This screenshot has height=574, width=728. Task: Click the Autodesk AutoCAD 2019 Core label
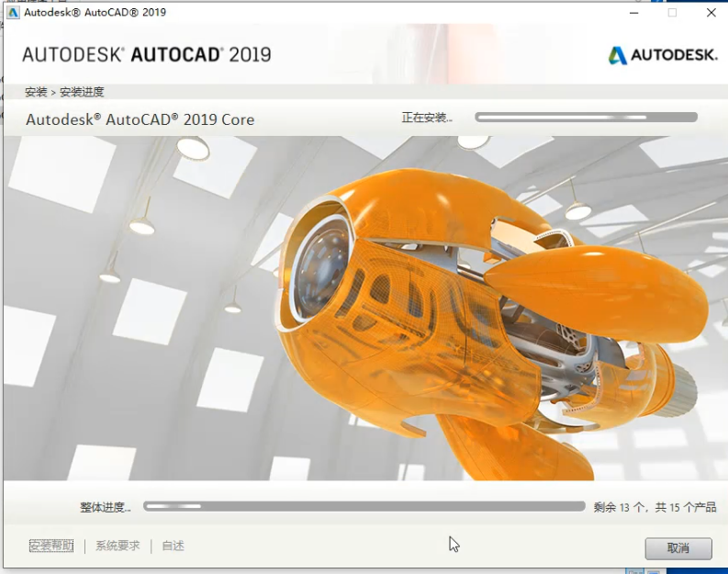140,119
